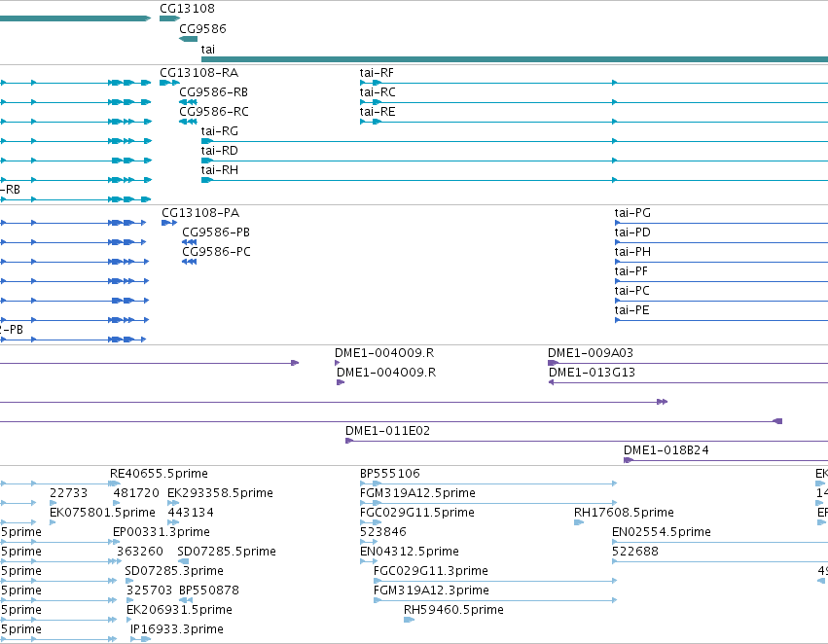Select EST 443134
828x644 pixels.
click(191, 513)
